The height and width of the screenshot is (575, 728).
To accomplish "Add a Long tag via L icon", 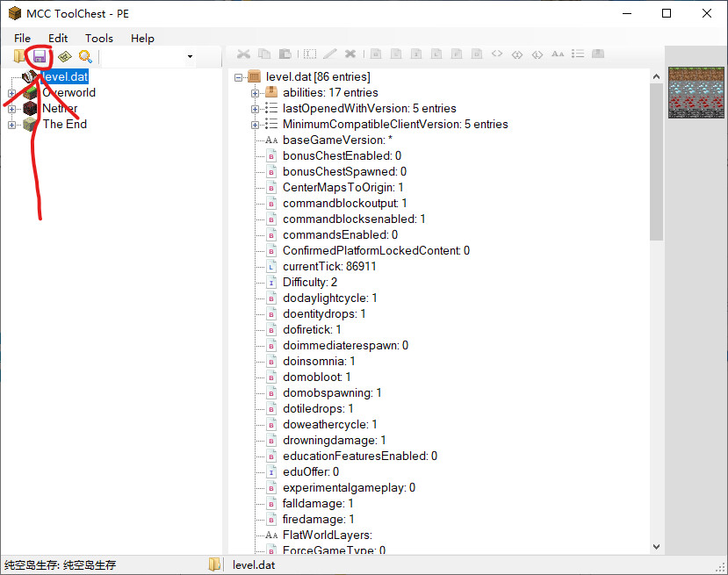I will (x=436, y=54).
